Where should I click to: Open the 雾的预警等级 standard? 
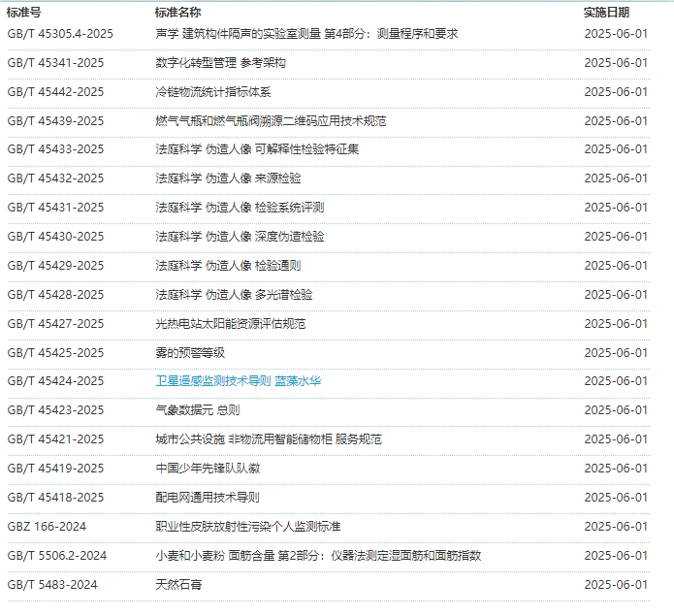(190, 353)
